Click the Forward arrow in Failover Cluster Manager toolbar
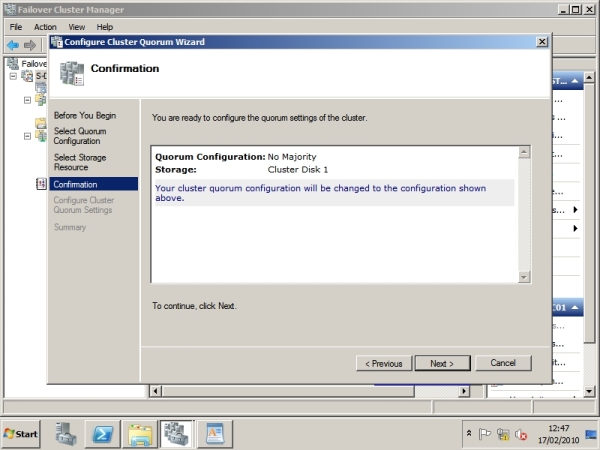Image resolution: width=600 pixels, height=450 pixels. click(x=30, y=45)
